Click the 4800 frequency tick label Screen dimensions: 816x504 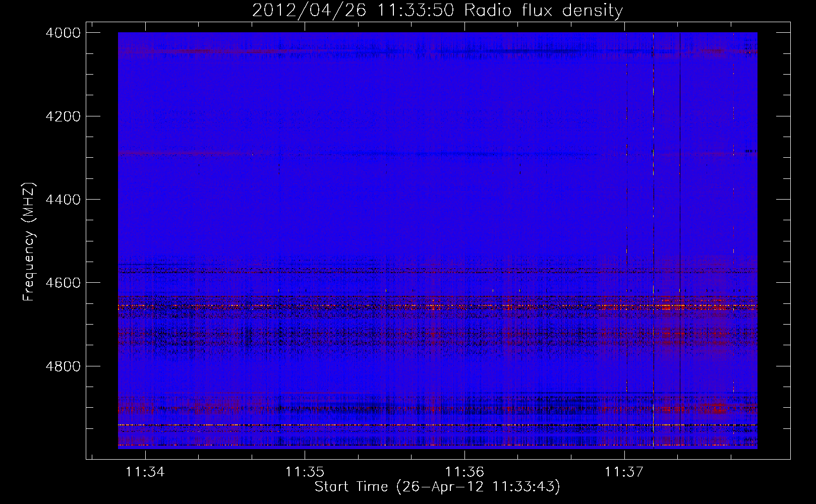click(x=63, y=366)
